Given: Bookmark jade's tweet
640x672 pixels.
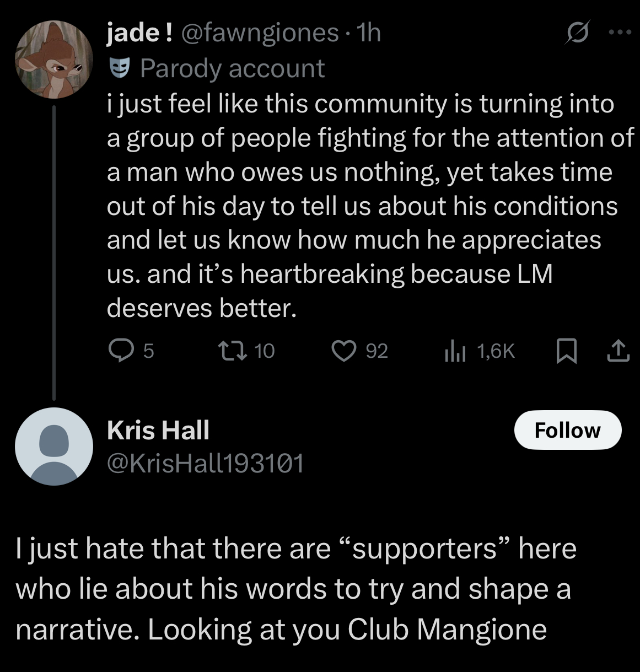Looking at the screenshot, I should coord(567,351).
